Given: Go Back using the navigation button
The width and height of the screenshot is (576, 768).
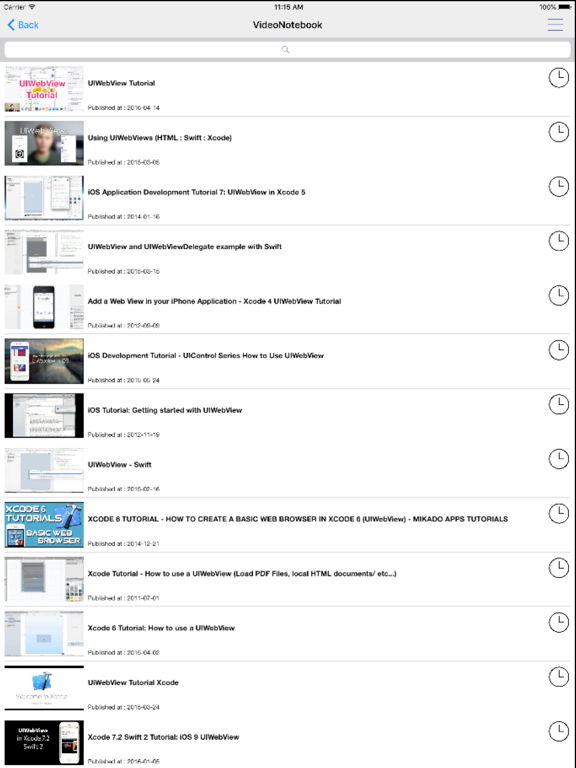Looking at the screenshot, I should (x=23, y=25).
